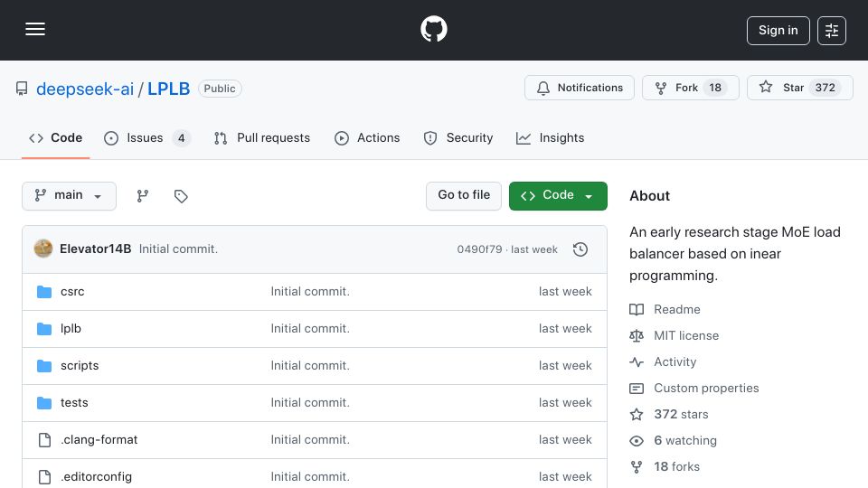
Task: Open the Security tab
Action: pos(458,137)
